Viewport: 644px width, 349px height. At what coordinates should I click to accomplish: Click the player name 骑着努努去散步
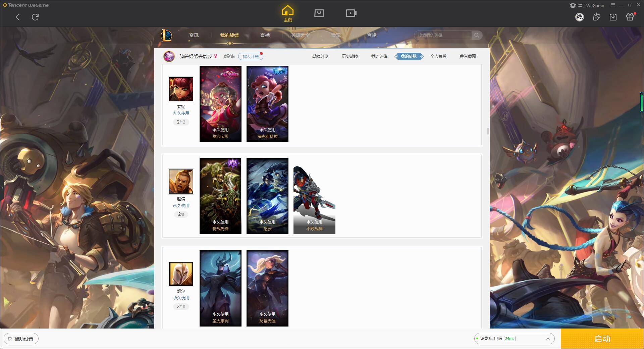196,56
